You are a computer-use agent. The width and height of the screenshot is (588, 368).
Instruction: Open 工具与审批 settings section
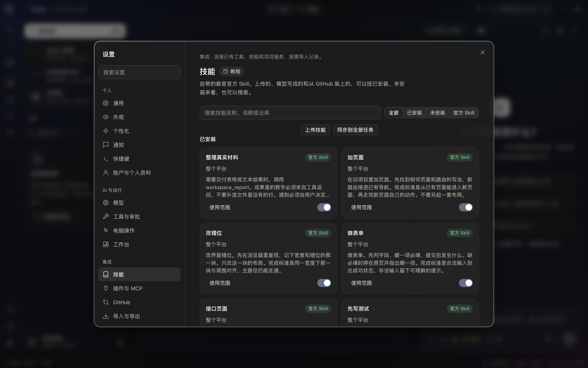tap(139, 216)
